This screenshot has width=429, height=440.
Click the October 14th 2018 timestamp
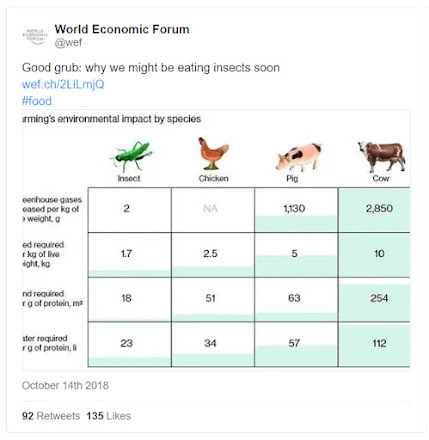pyautogui.click(x=65, y=385)
